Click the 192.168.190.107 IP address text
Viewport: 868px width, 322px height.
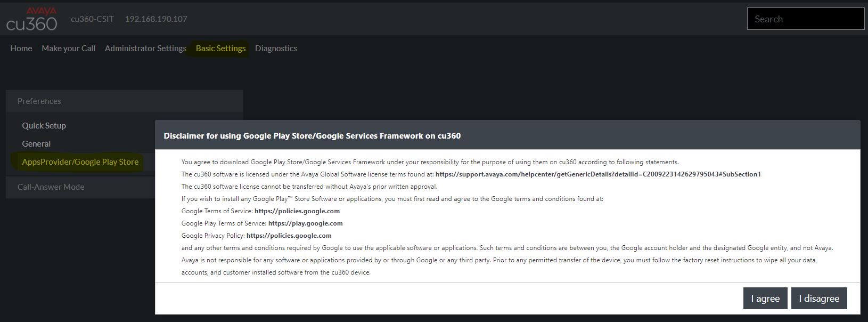pos(156,19)
